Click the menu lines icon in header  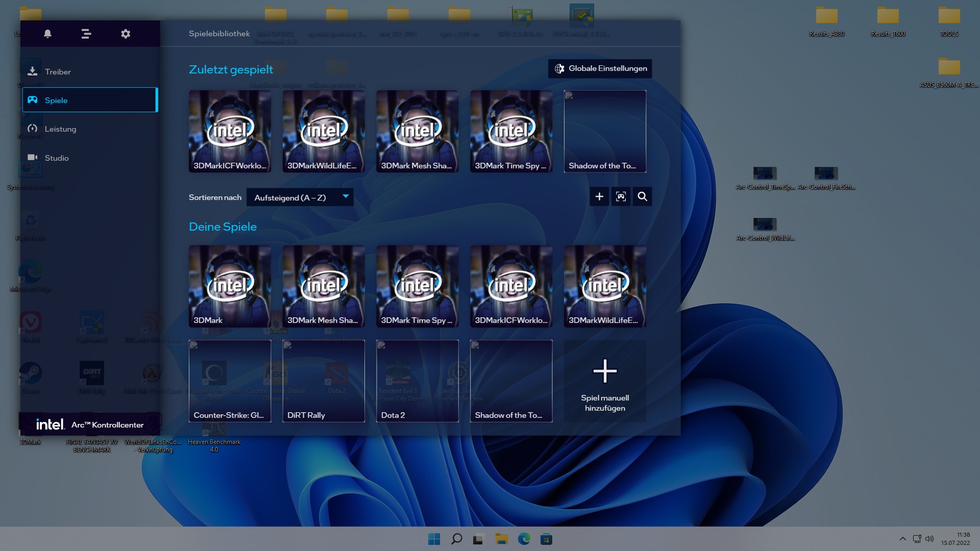86,34
